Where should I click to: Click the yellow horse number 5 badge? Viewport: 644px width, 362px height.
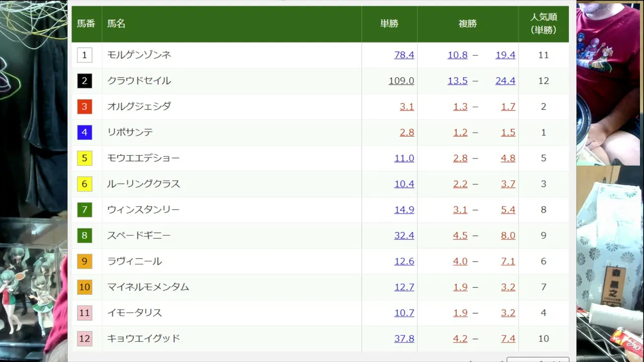[85, 158]
